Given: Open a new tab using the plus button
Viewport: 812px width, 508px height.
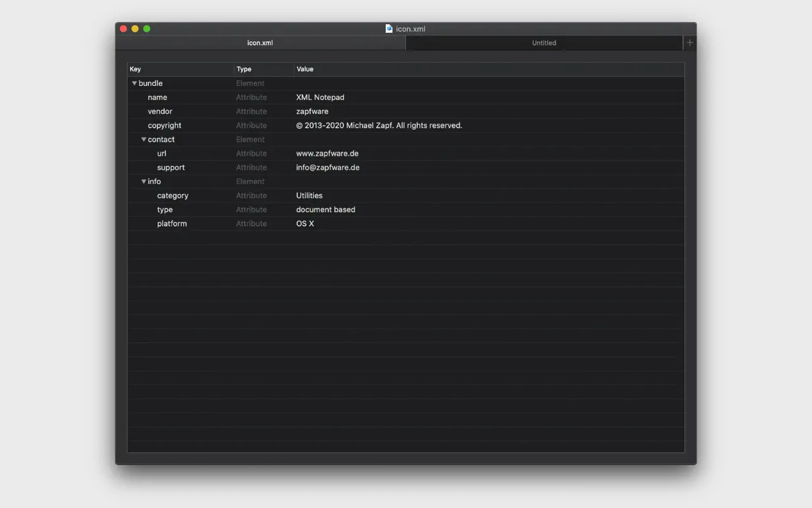Looking at the screenshot, I should coord(689,42).
